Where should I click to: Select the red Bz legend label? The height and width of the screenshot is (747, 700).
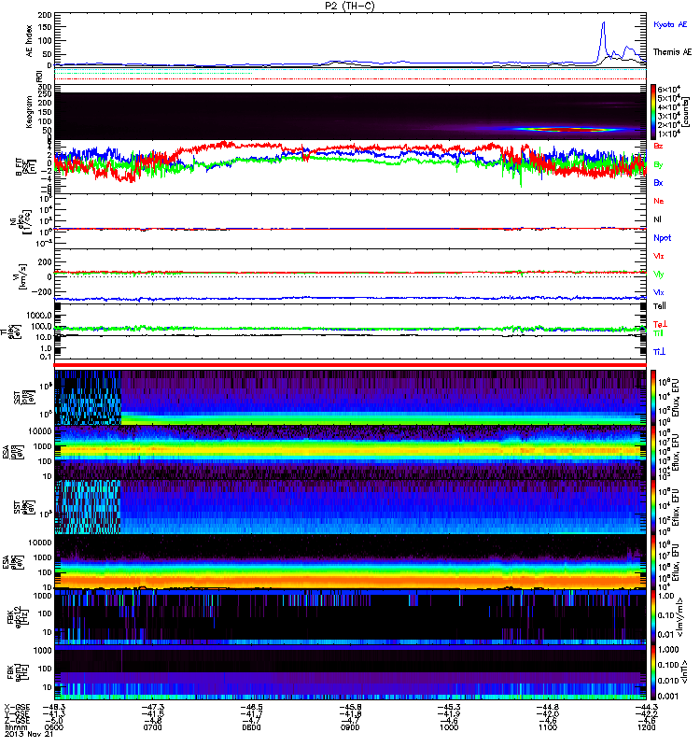tap(659, 147)
